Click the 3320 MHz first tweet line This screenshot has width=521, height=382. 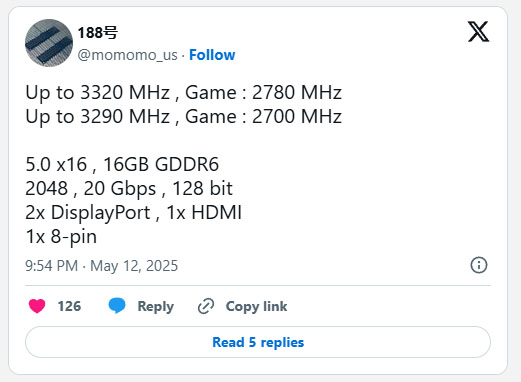point(184,92)
